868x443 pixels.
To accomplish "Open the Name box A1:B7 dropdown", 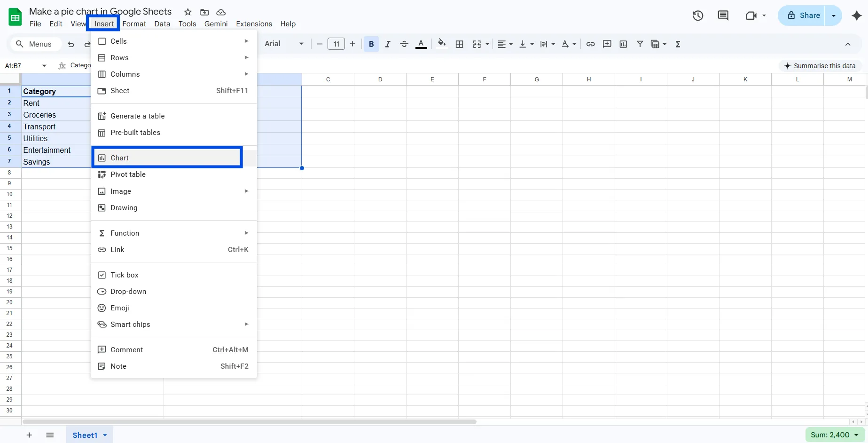I will coord(44,66).
